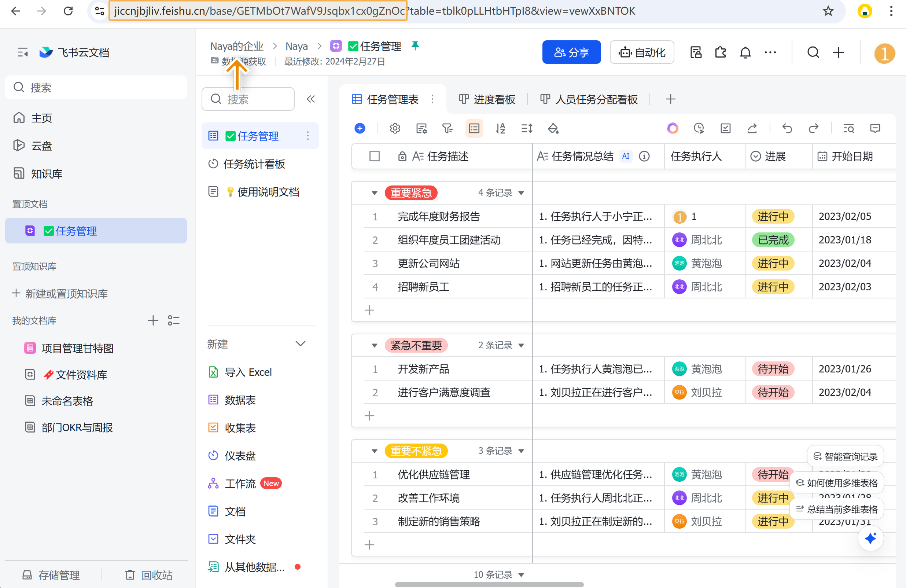Toggle the grouping tool
Image resolution: width=906 pixels, height=588 pixels.
[x=474, y=128]
